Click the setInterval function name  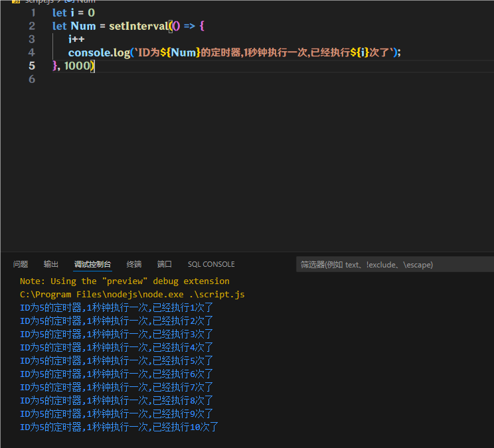point(139,26)
